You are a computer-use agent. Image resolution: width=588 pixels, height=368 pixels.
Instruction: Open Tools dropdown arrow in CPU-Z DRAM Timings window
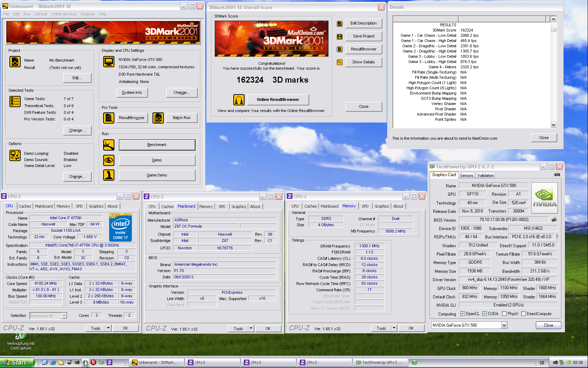394,328
